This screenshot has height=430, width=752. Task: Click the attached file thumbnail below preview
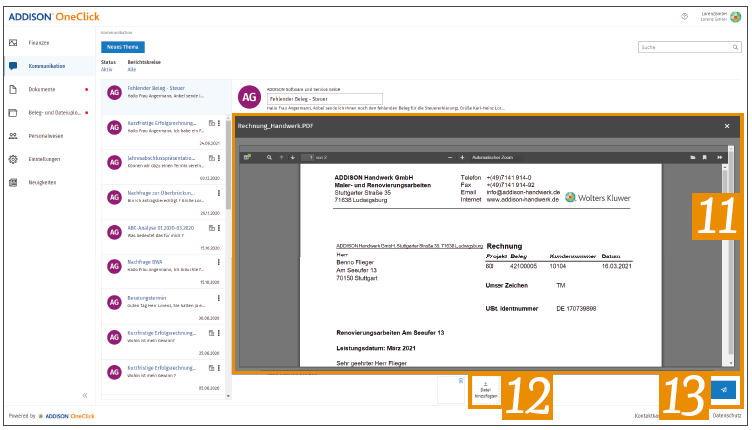(451, 390)
